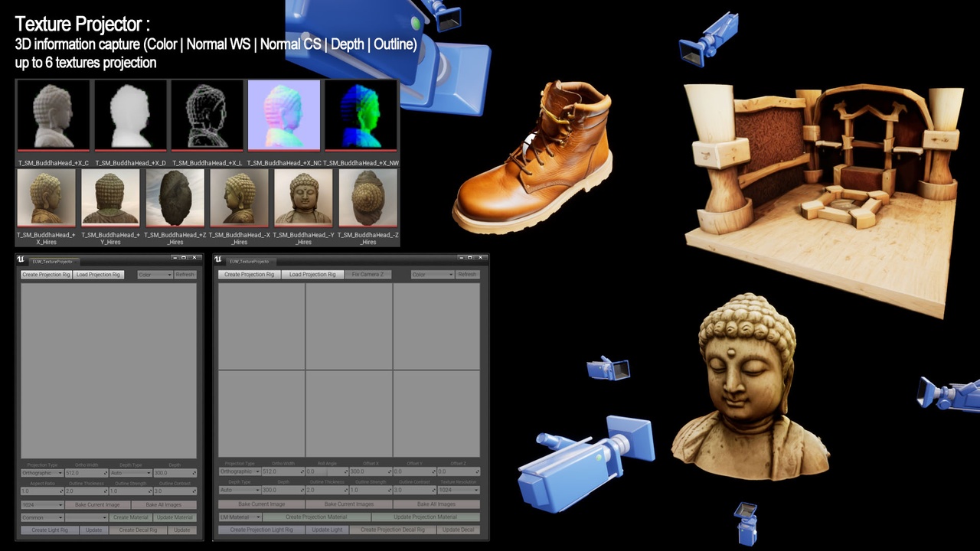This screenshot has height=551, width=980.
Task: Open the LM Material dropdown
Action: pos(239,517)
